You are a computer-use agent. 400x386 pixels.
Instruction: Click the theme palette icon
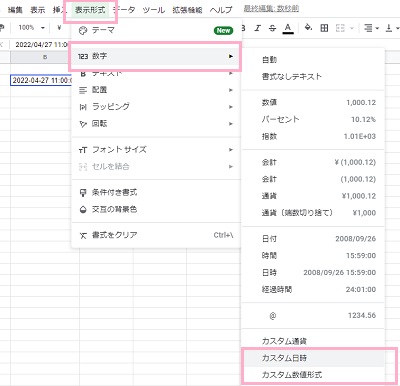tap(83, 31)
